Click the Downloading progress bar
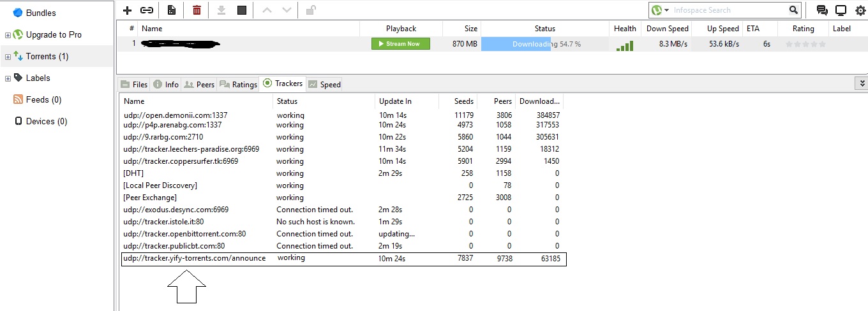 coord(545,44)
